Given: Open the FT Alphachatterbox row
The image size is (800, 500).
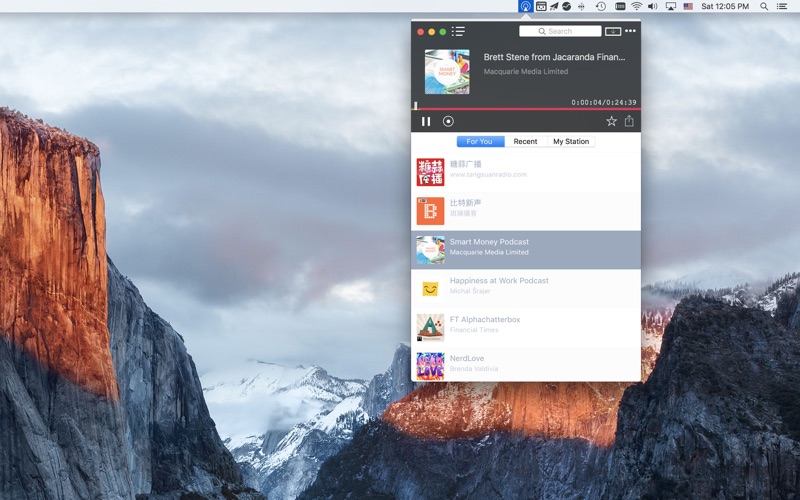Looking at the screenshot, I should pos(526,327).
